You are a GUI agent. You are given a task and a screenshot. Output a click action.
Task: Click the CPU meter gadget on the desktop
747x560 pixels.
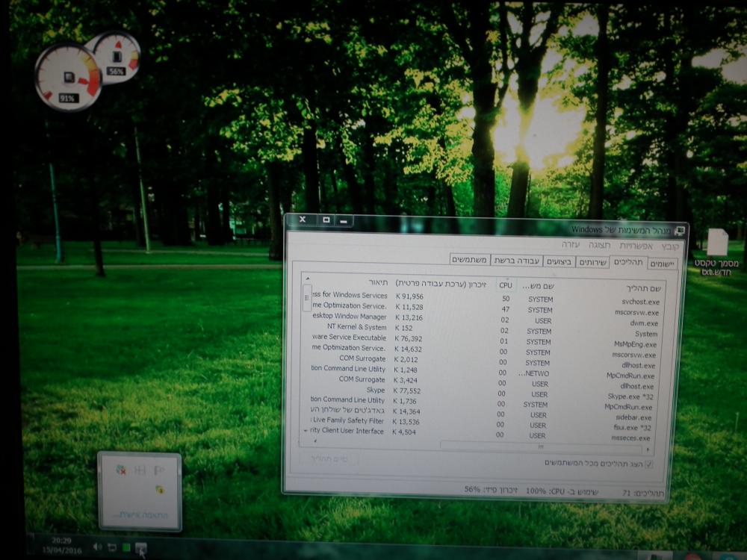tap(67, 77)
